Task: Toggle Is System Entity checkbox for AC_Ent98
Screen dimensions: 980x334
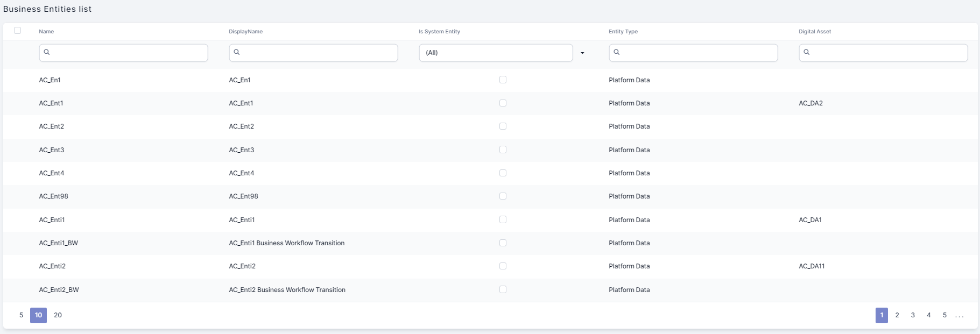Action: [x=503, y=196]
